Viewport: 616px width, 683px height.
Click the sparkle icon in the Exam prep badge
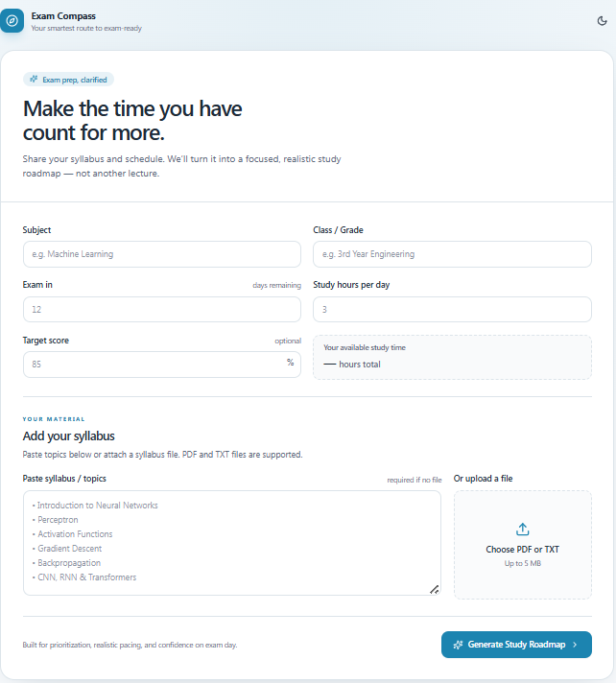pyautogui.click(x=34, y=80)
